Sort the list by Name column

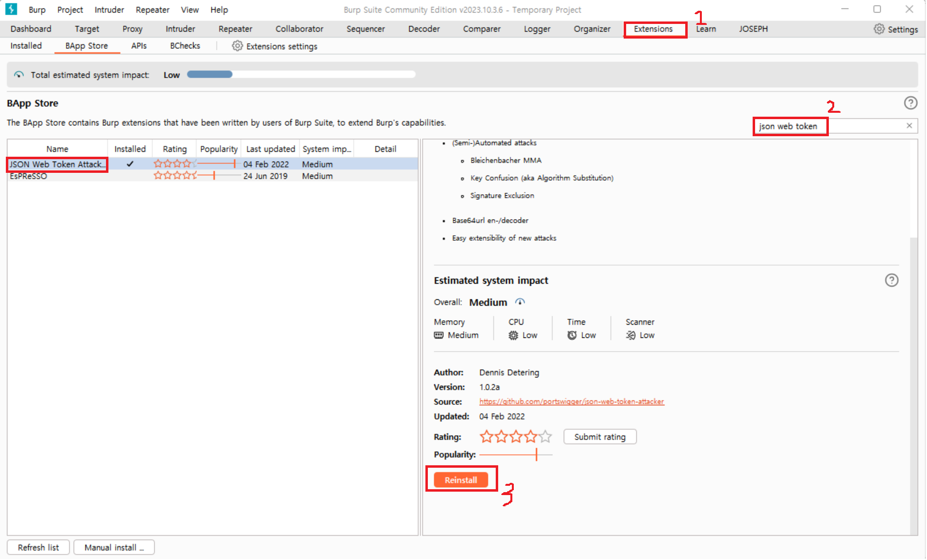(57, 149)
